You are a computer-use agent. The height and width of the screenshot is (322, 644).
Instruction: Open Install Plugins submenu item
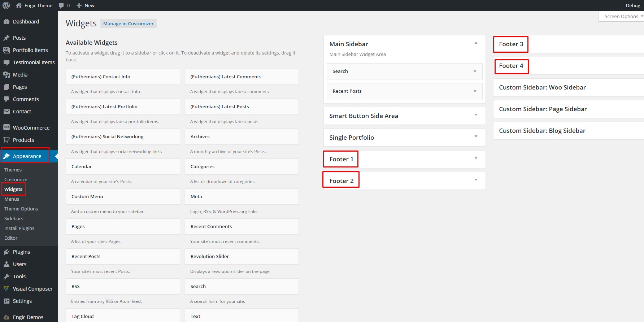[x=19, y=228]
